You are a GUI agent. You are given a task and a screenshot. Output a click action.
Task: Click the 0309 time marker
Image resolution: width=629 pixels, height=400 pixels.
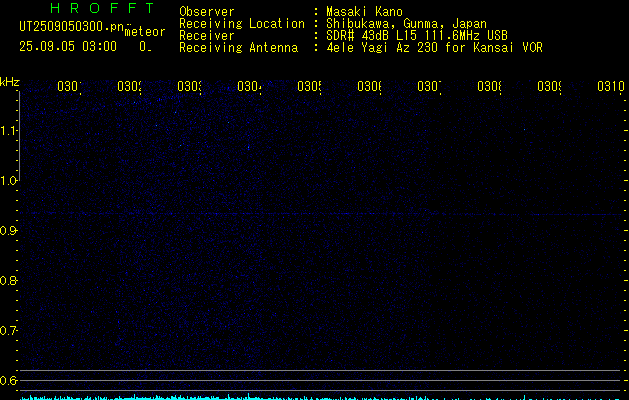[549, 86]
